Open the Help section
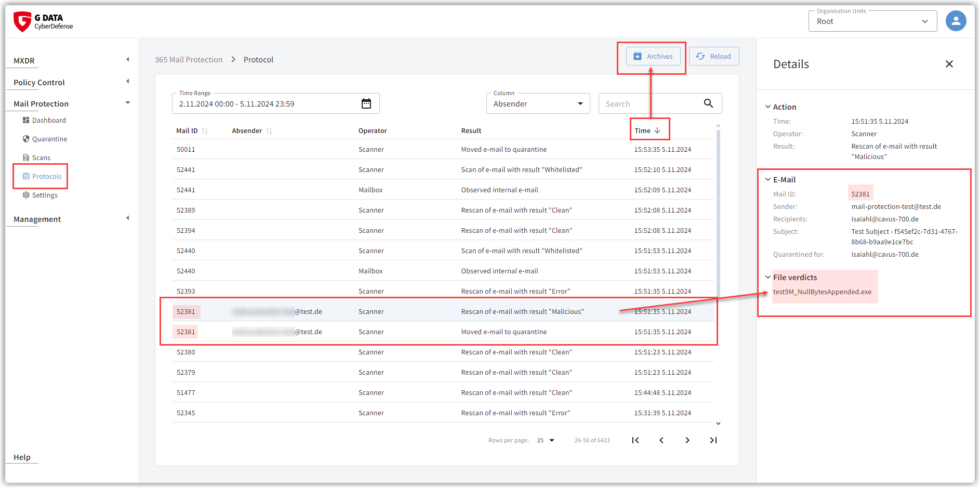This screenshot has width=980, height=488. tap(22, 457)
